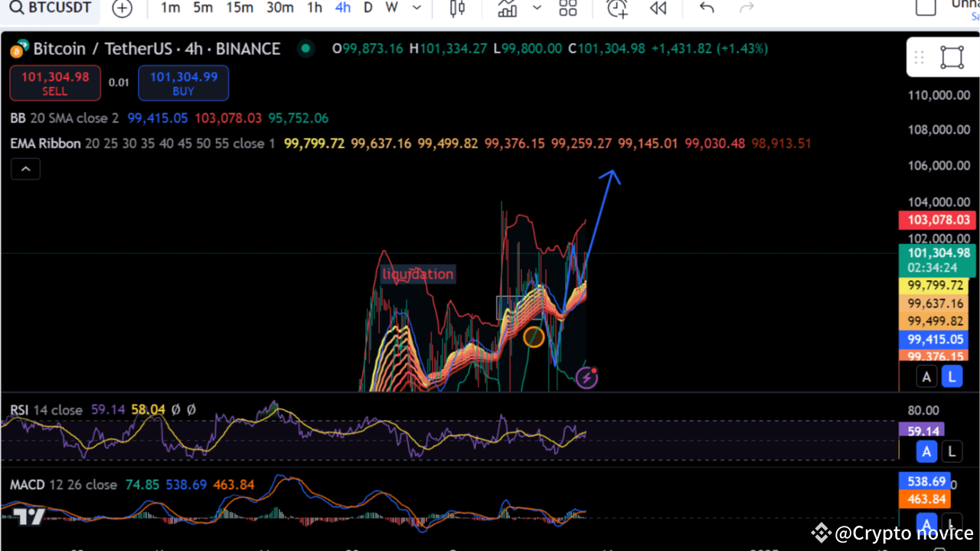
Task: Select the Weekly timeframe
Action: point(391,8)
